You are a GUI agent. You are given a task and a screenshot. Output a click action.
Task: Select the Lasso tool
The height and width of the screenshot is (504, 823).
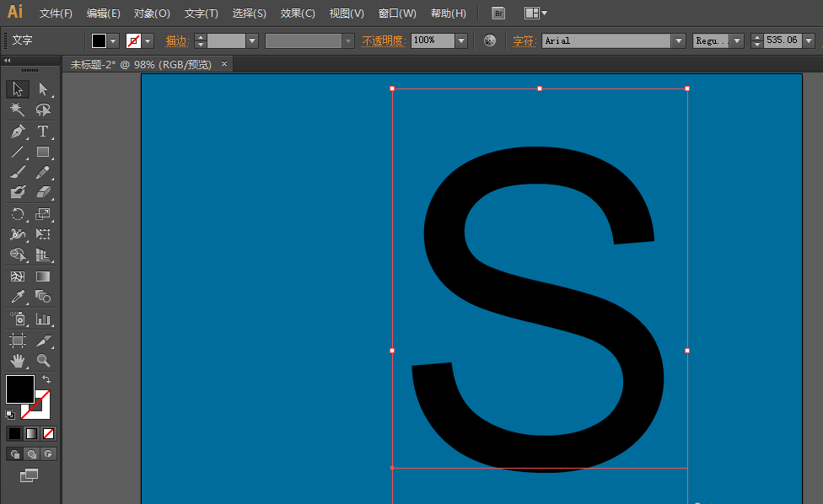coord(43,110)
